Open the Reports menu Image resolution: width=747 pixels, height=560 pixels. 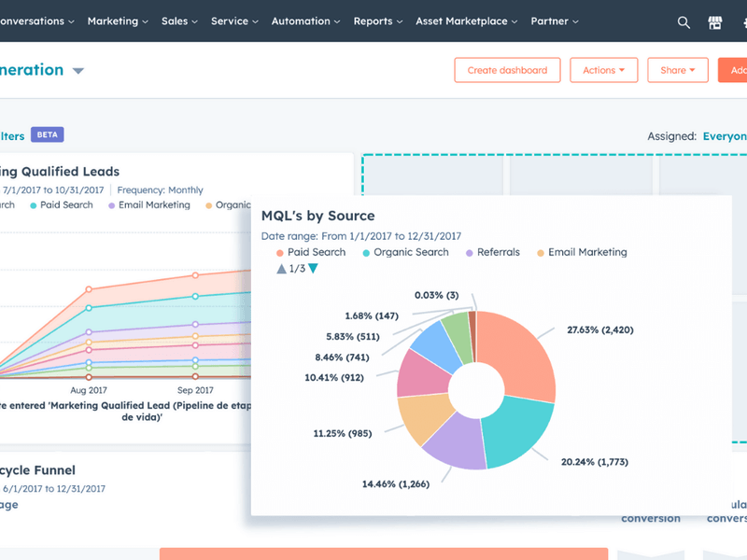[378, 21]
